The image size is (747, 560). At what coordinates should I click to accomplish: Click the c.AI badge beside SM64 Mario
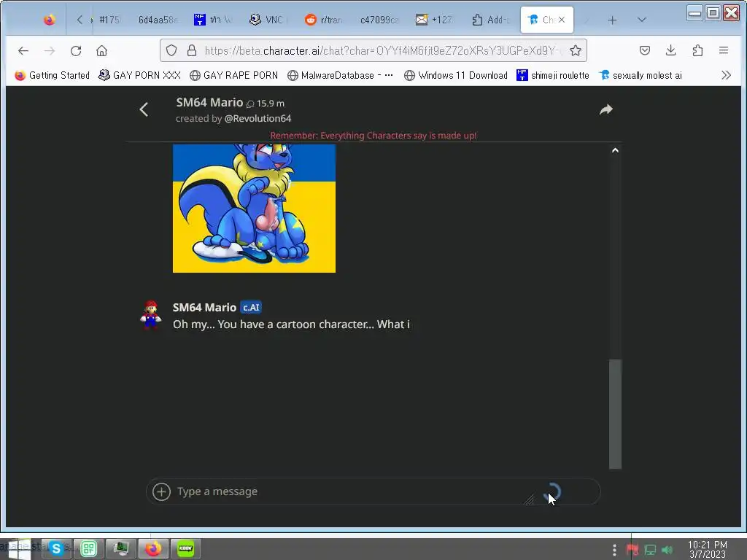coord(251,308)
